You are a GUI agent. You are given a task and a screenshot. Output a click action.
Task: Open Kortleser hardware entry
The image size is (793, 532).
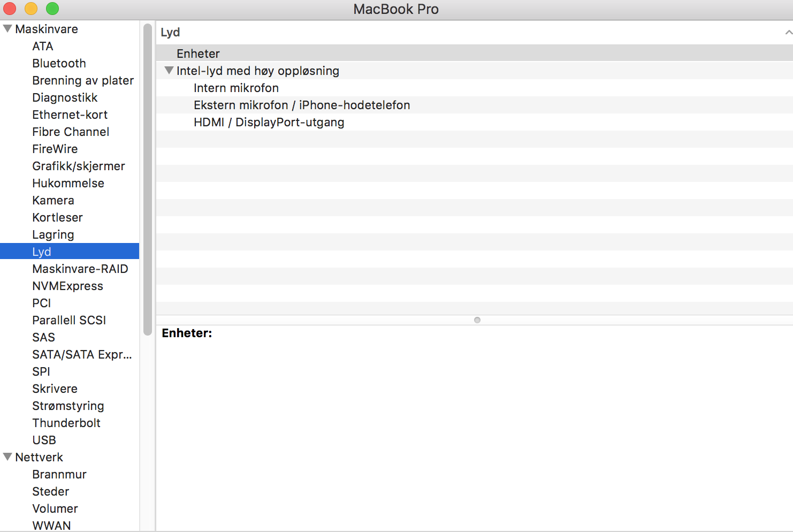coord(57,217)
